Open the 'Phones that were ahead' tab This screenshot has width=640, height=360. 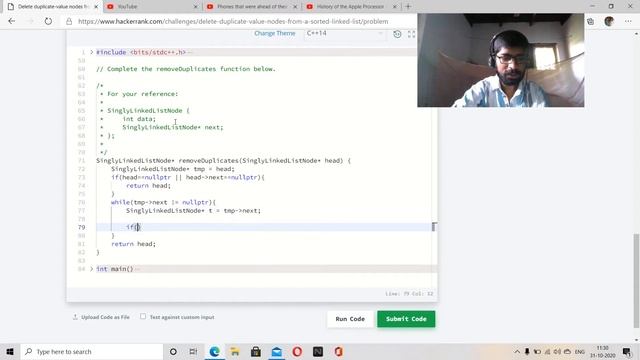(x=251, y=7)
